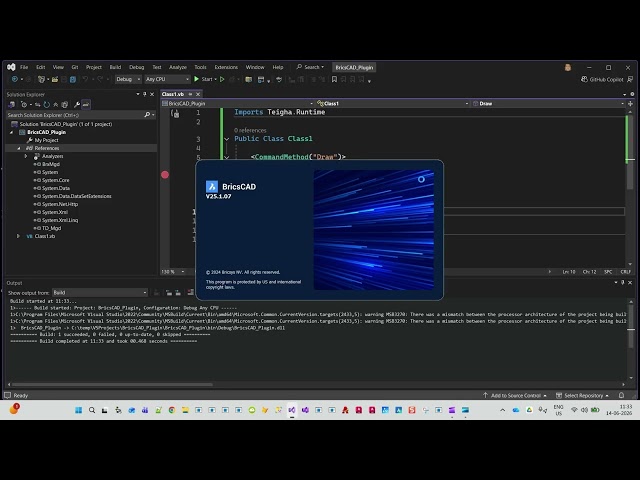Open the Debug menu
Screen dimensions: 640x480
point(137,67)
